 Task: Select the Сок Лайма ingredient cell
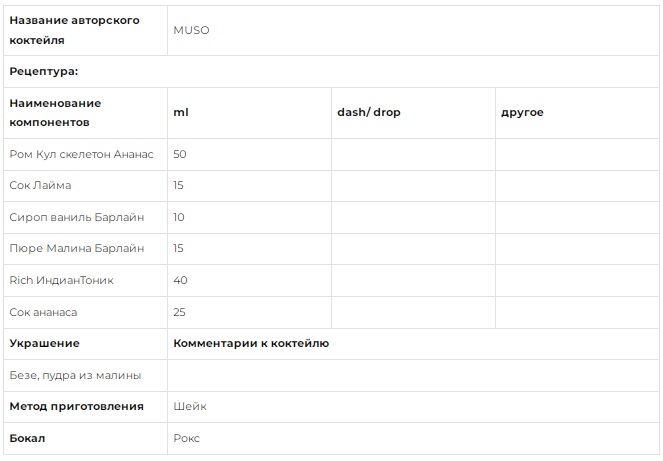click(x=85, y=186)
